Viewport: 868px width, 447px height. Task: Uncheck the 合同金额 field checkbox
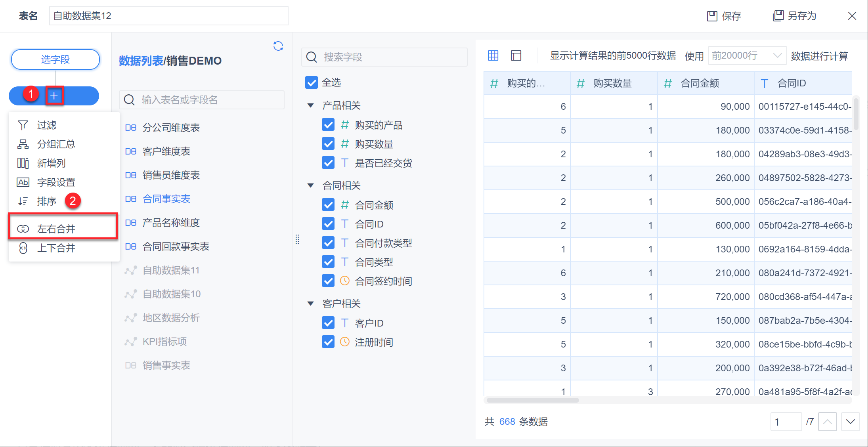328,205
